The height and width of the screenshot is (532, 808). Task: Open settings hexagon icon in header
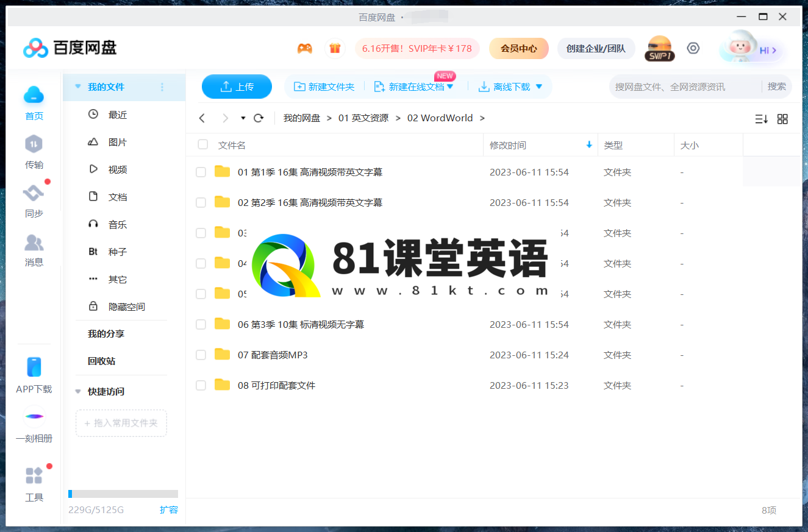click(693, 48)
